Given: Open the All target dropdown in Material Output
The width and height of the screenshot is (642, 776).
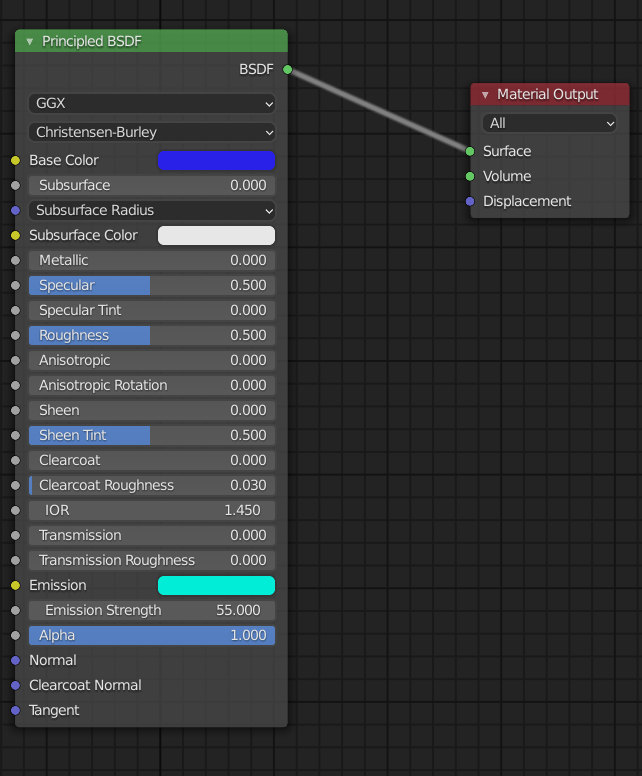Looking at the screenshot, I should tap(549, 123).
